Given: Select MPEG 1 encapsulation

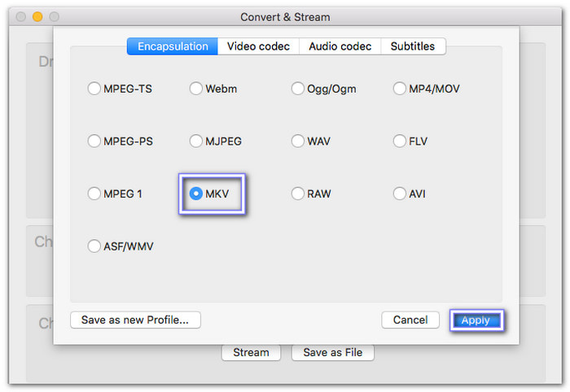Looking at the screenshot, I should pos(94,194).
